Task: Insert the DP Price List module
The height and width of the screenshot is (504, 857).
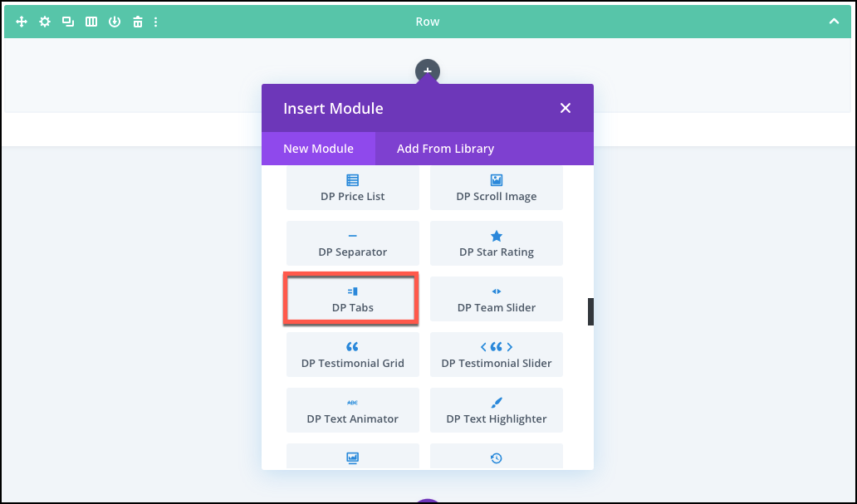Action: 353,188
